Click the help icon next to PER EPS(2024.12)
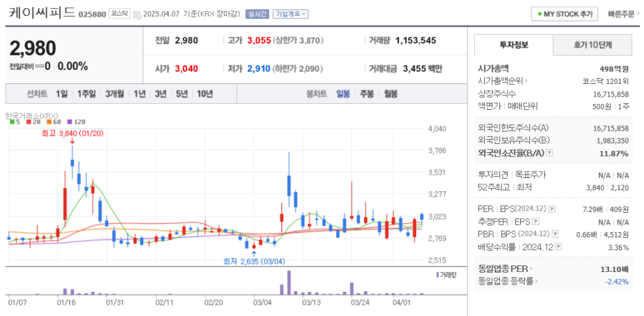 (x=551, y=209)
